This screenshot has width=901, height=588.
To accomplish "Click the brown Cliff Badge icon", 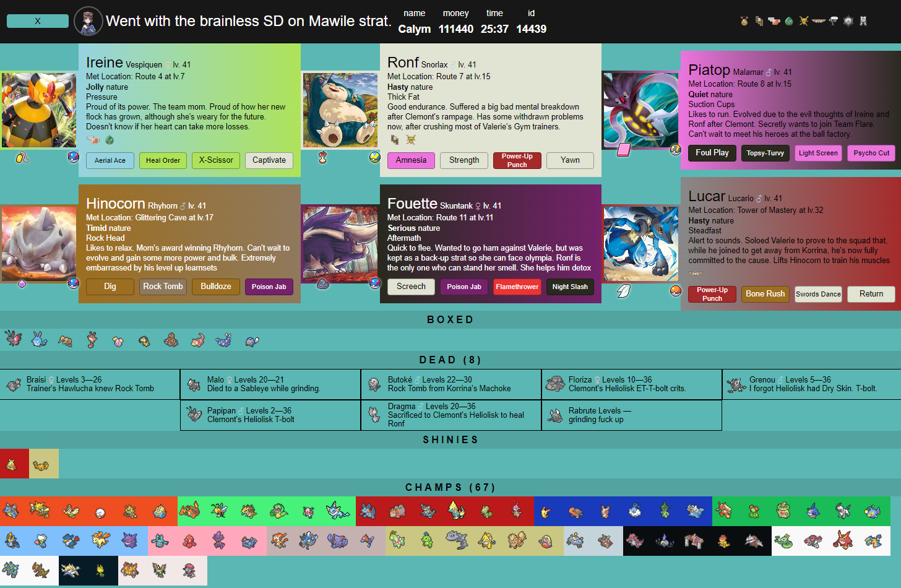I will point(759,21).
